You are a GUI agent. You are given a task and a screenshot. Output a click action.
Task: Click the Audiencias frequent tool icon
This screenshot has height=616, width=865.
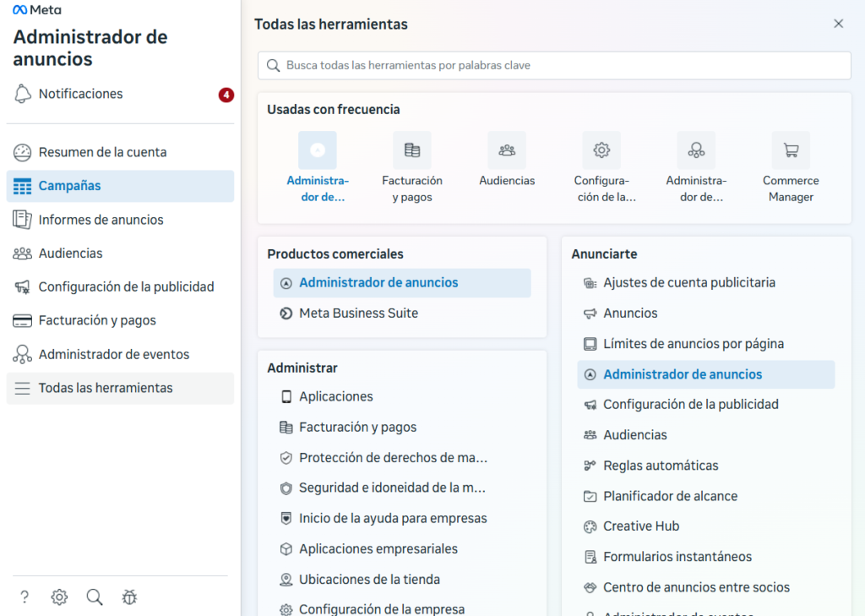pyautogui.click(x=507, y=150)
